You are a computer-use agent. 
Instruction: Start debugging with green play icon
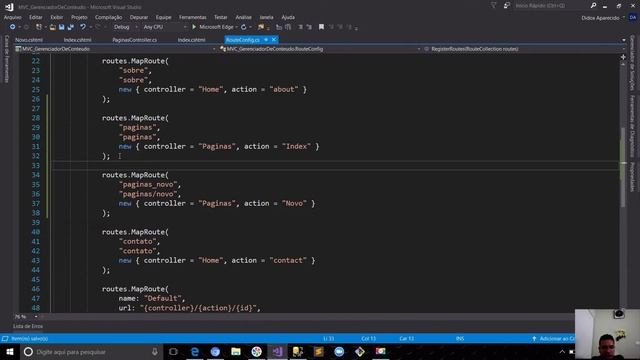pyautogui.click(x=194, y=27)
